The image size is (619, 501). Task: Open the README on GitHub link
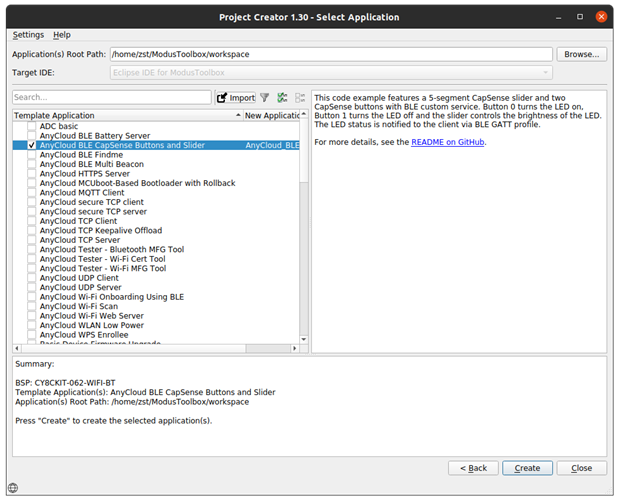point(448,142)
